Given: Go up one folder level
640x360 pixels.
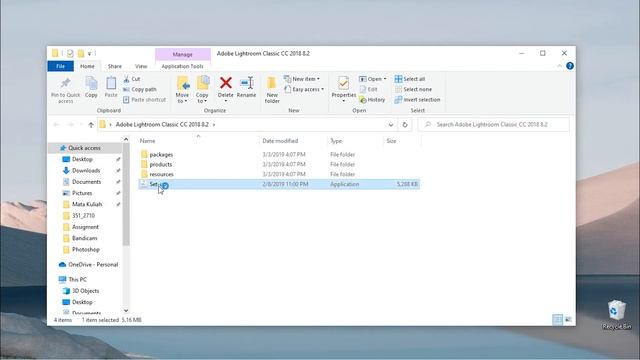Looking at the screenshot, I should (x=91, y=124).
